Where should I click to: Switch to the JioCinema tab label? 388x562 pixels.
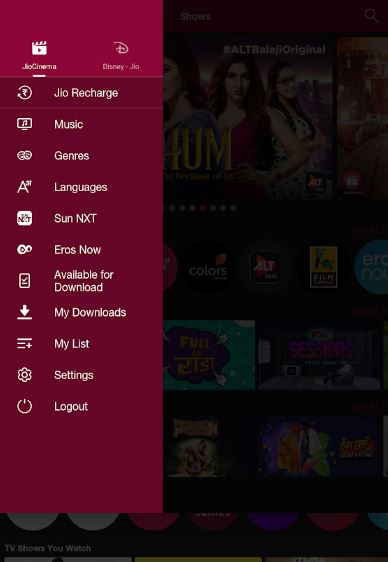coord(39,67)
